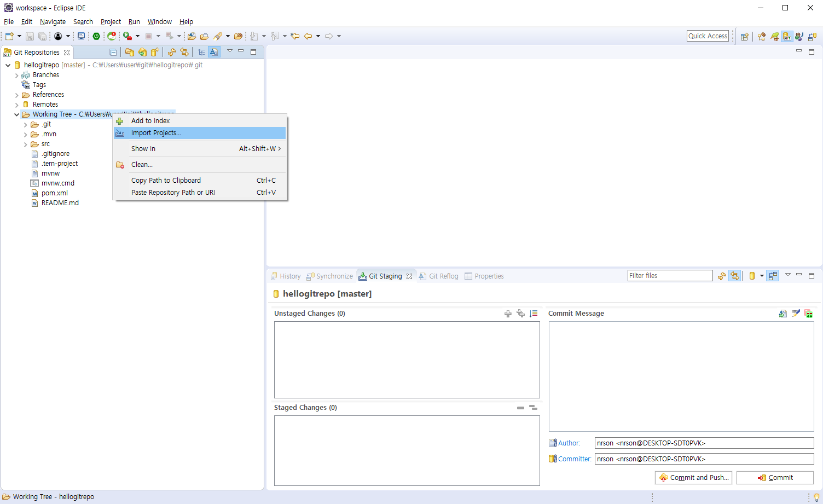This screenshot has height=504, width=823.
Task: Click the Last Edit Location icon
Action: click(295, 36)
